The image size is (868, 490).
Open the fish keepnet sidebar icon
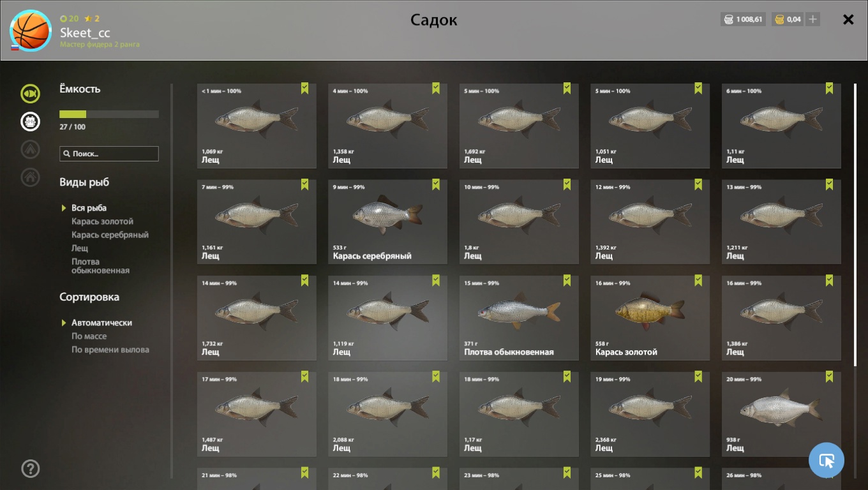pos(30,94)
